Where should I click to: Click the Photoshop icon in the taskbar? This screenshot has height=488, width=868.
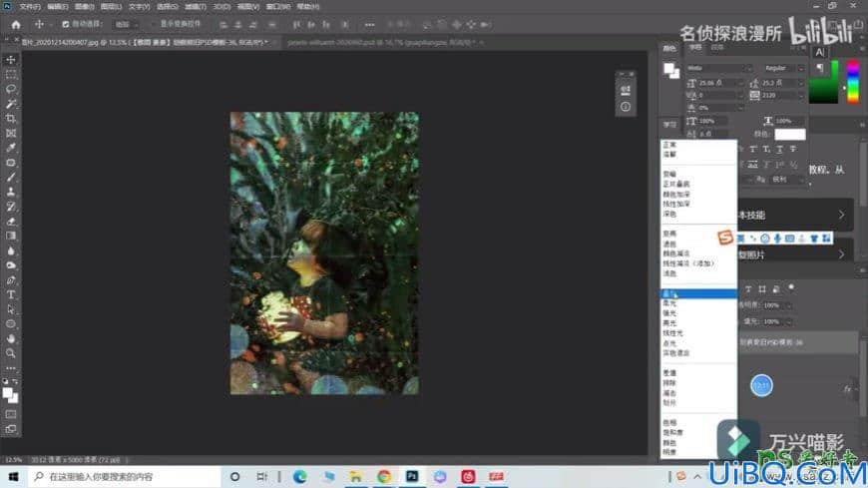(412, 476)
